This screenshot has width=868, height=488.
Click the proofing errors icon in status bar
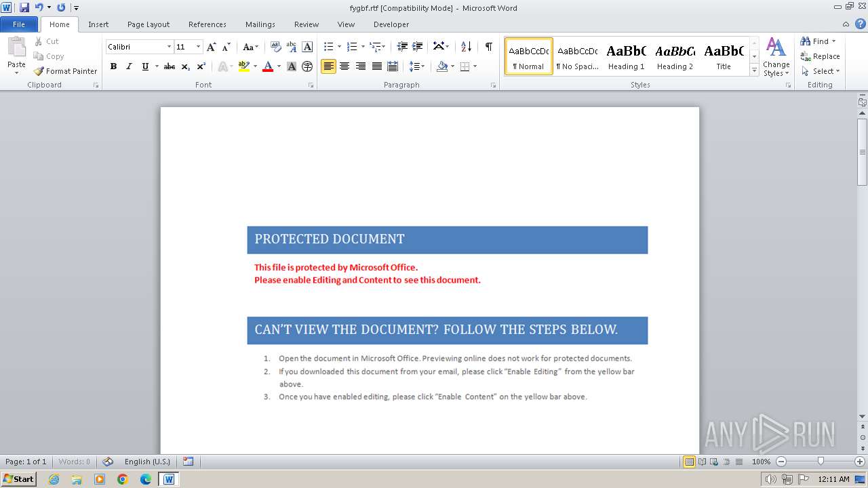[108, 462]
